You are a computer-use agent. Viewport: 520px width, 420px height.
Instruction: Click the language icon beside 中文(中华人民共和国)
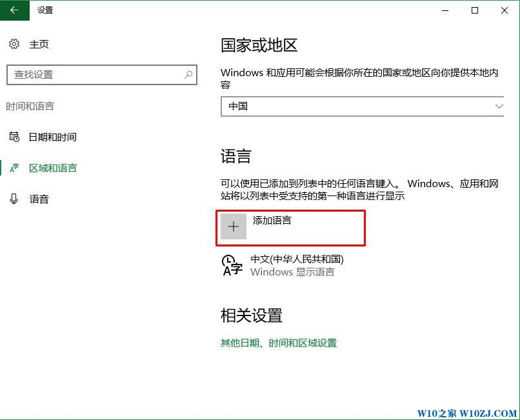232,265
